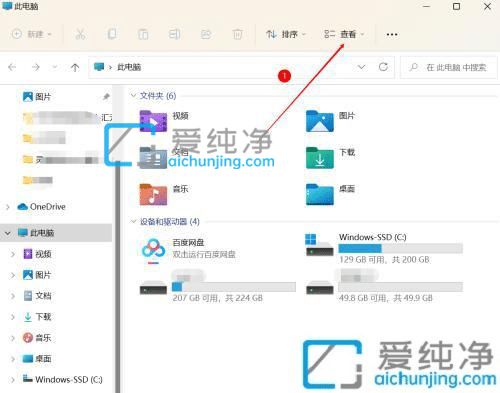
Task: Collapse the 设备和驱动器 (4) group header
Action: click(x=133, y=222)
